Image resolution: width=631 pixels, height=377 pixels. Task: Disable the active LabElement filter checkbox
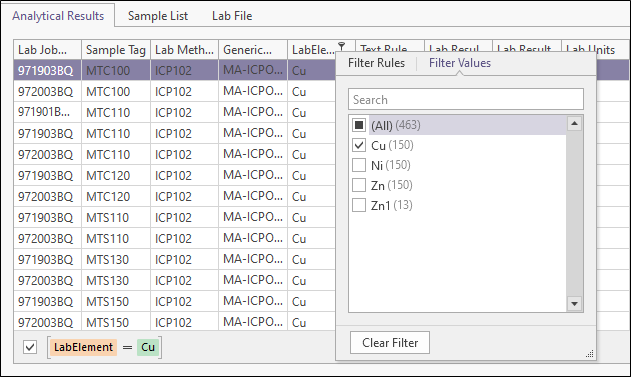point(30,347)
